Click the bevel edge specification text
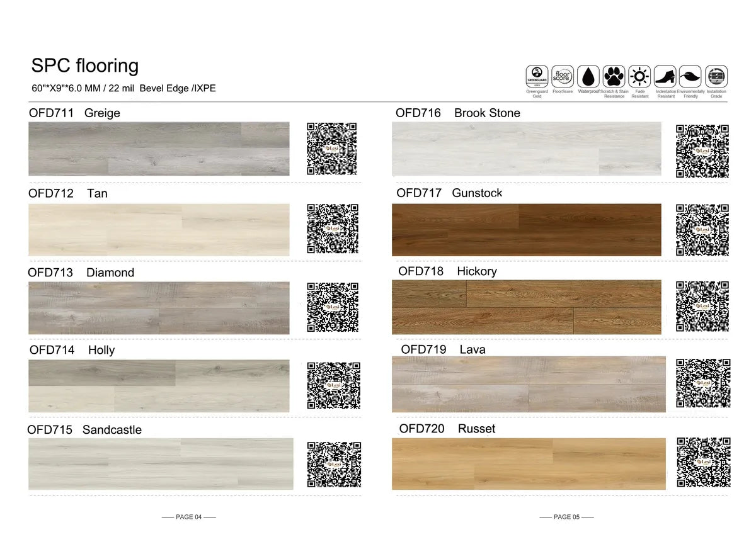Viewport: 756px width, 537px height. click(x=124, y=89)
